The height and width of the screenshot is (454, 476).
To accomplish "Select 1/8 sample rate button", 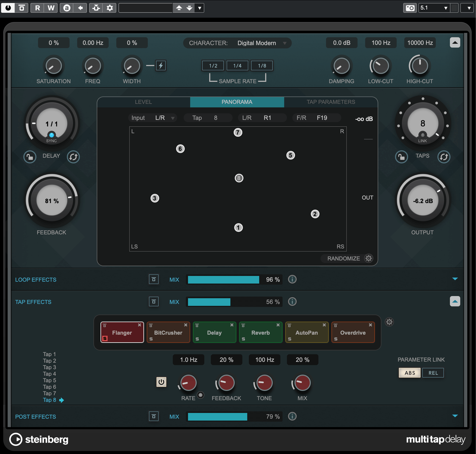I will (262, 66).
